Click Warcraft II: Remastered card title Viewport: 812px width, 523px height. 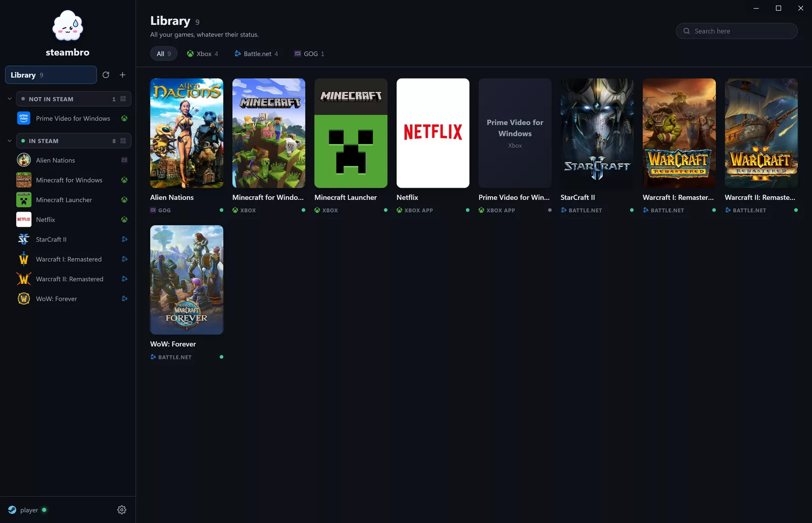pos(760,197)
